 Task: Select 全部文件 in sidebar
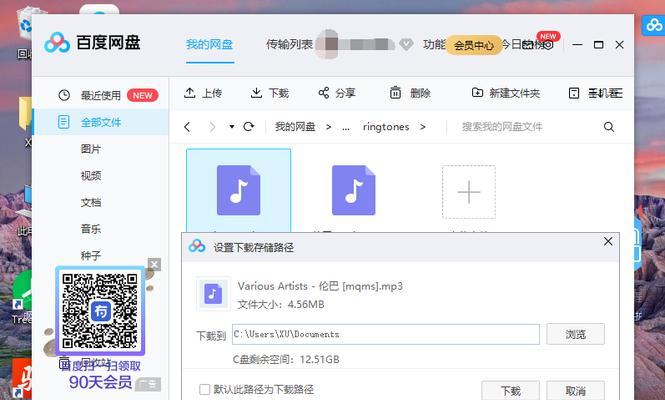coord(101,122)
